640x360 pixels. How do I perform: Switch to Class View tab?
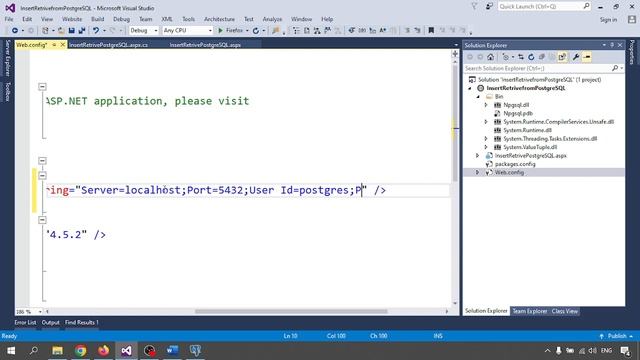pos(564,311)
